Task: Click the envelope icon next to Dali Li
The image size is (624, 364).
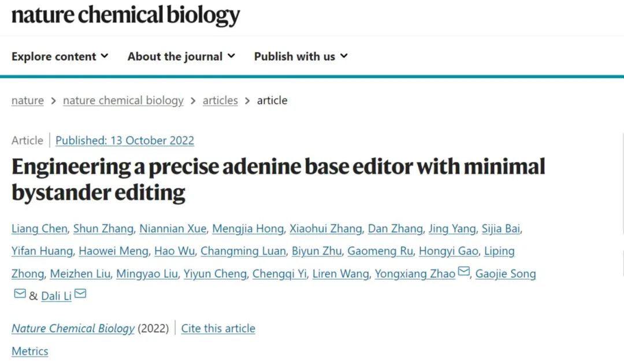Action: point(80,294)
